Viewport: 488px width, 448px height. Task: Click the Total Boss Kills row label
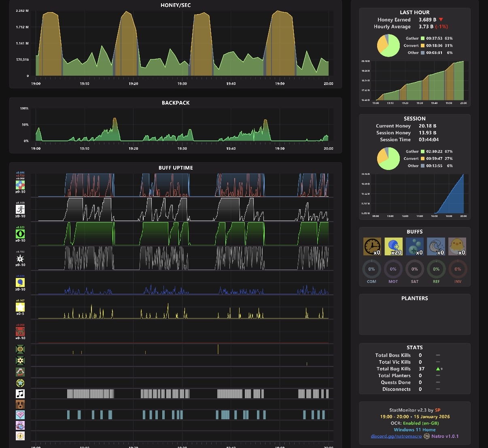[393, 355]
